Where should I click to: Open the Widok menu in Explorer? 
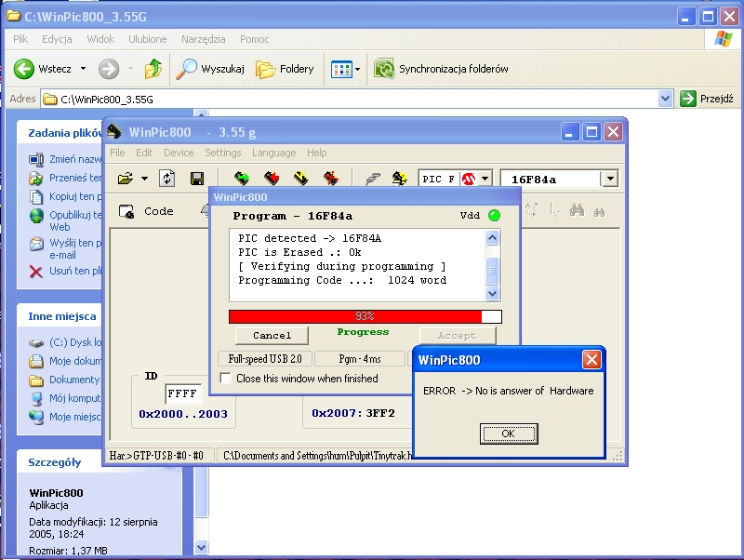pos(100,39)
